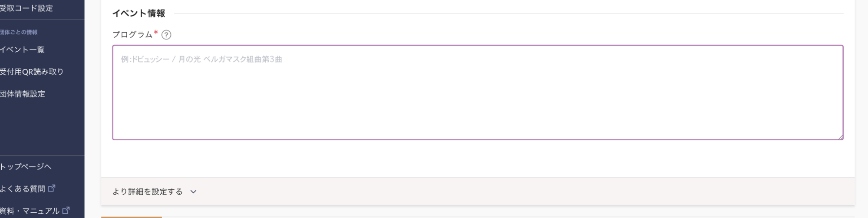This screenshot has height=218, width=868.
Task: Select 受付用QR読み取り in the sidebar
Action: [x=32, y=72]
